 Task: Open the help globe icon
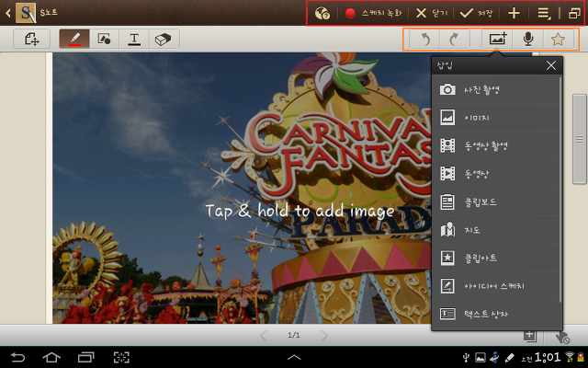(322, 13)
